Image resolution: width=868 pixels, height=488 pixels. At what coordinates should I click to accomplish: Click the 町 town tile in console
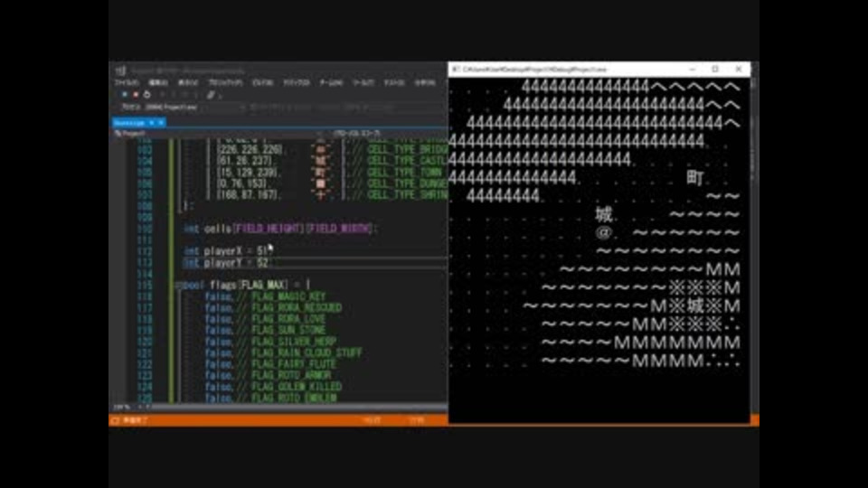pyautogui.click(x=695, y=178)
